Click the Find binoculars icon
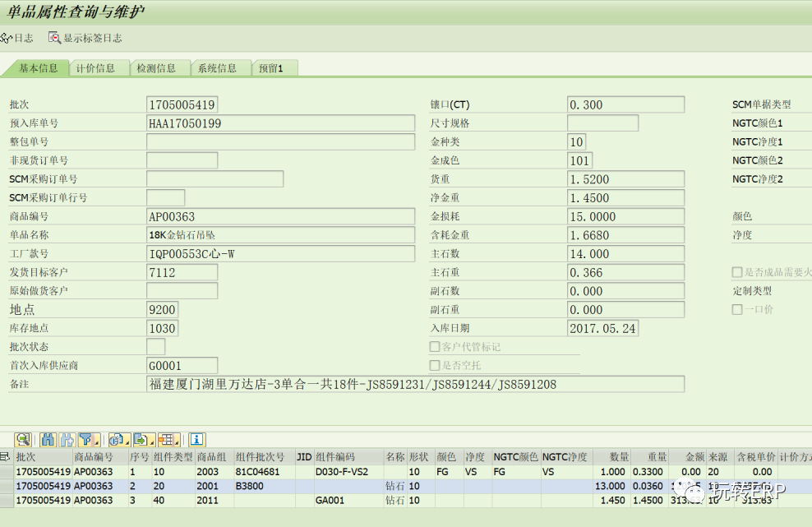 pos(48,439)
